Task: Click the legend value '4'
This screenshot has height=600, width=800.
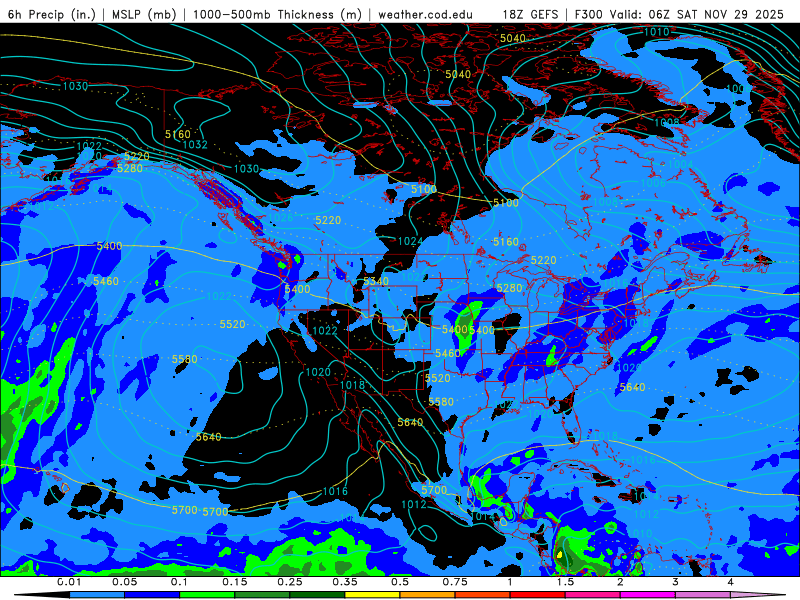Action: pos(731,582)
